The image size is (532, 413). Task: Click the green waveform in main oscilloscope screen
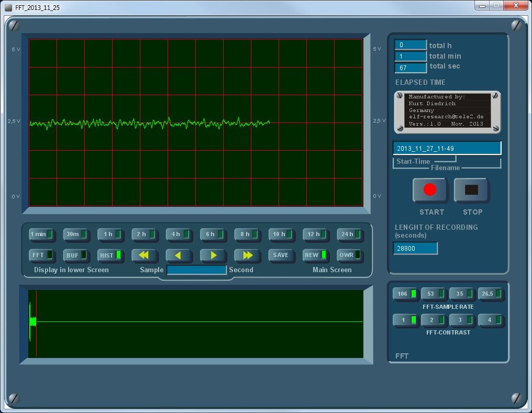[150, 124]
